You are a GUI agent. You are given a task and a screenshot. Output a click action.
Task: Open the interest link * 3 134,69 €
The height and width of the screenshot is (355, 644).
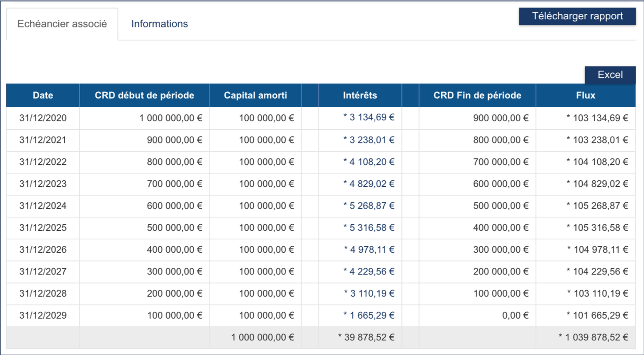point(369,117)
